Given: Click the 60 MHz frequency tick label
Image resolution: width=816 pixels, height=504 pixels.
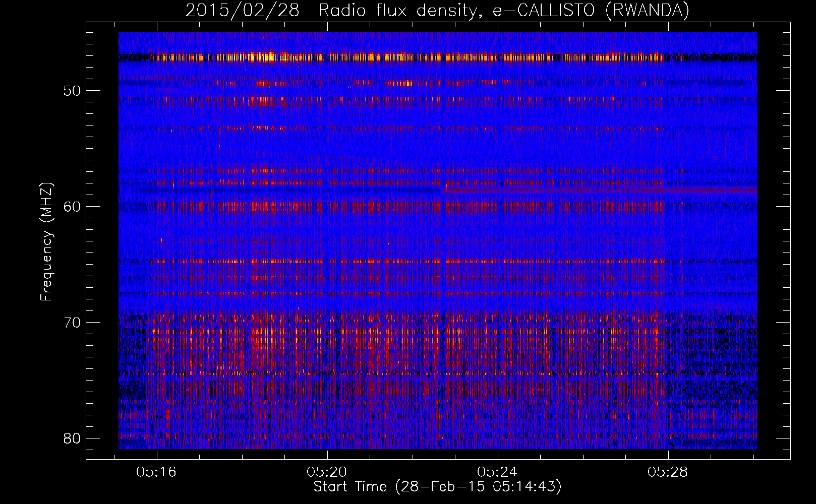Looking at the screenshot, I should click(72, 207).
